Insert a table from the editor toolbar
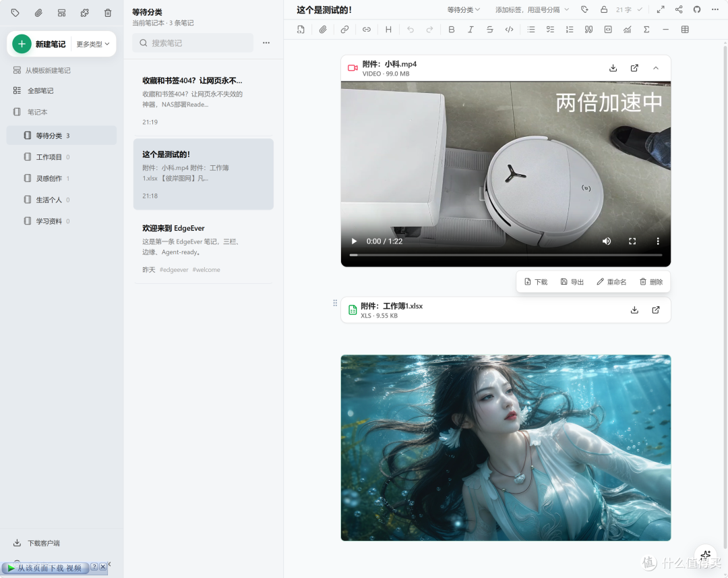Screen dimensions: 728x578 click(x=685, y=30)
